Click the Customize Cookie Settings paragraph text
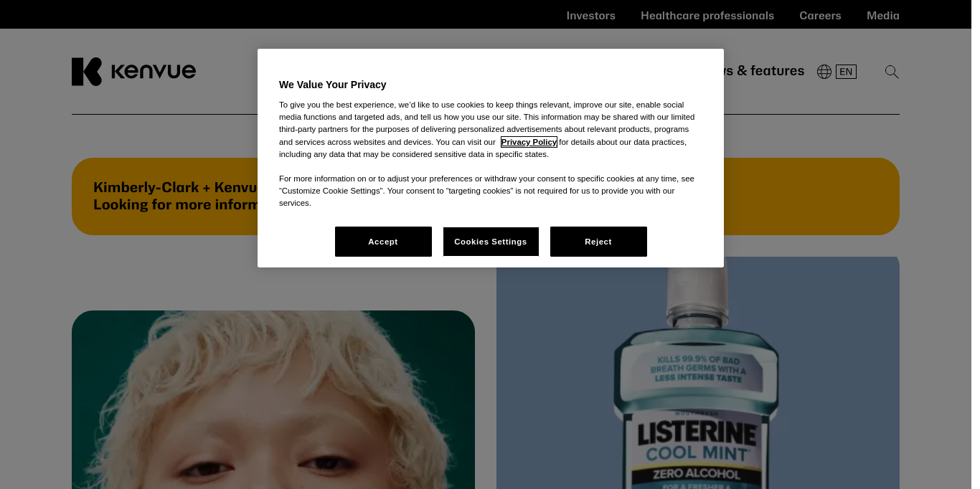 point(486,191)
